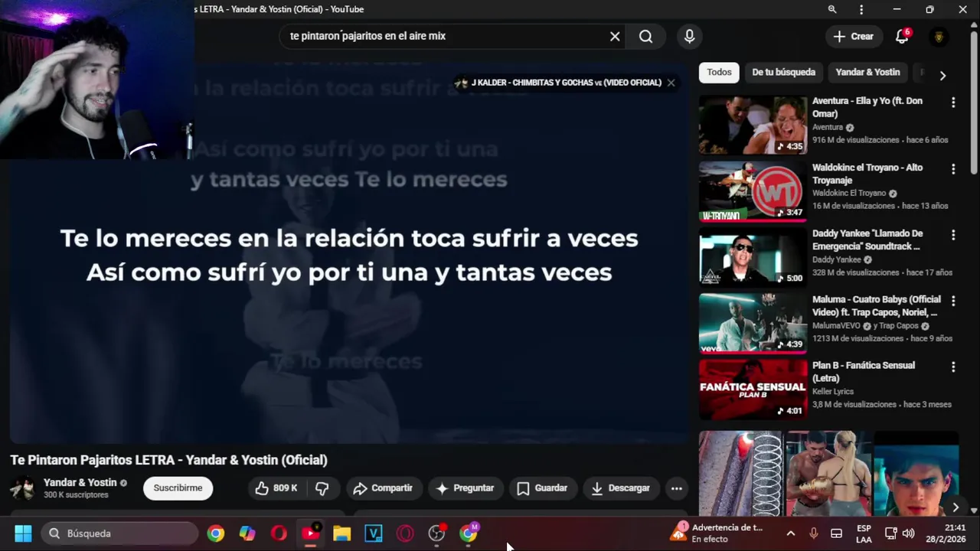
Task: Open options for Daddy Yankee video
Action: (x=953, y=235)
